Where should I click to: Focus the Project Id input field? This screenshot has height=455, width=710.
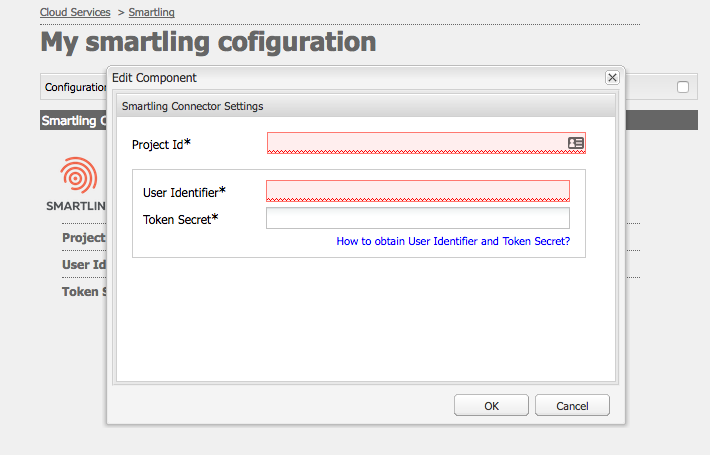point(426,143)
